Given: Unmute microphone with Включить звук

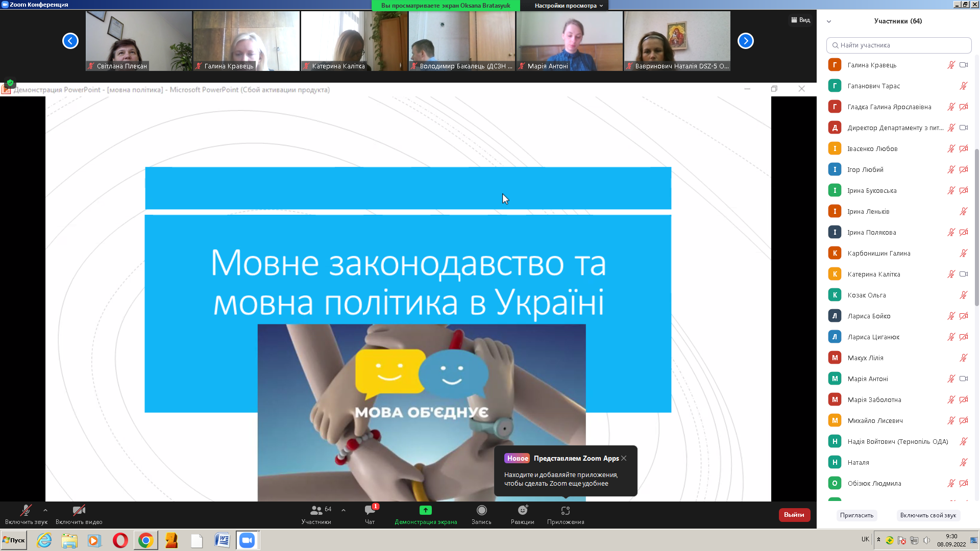Looking at the screenshot, I should tap(26, 514).
